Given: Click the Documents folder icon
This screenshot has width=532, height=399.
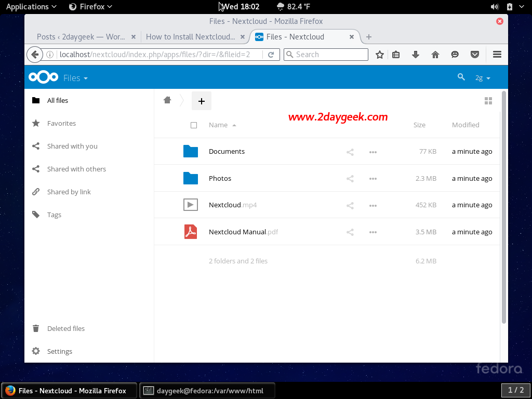Looking at the screenshot, I should coord(191,151).
